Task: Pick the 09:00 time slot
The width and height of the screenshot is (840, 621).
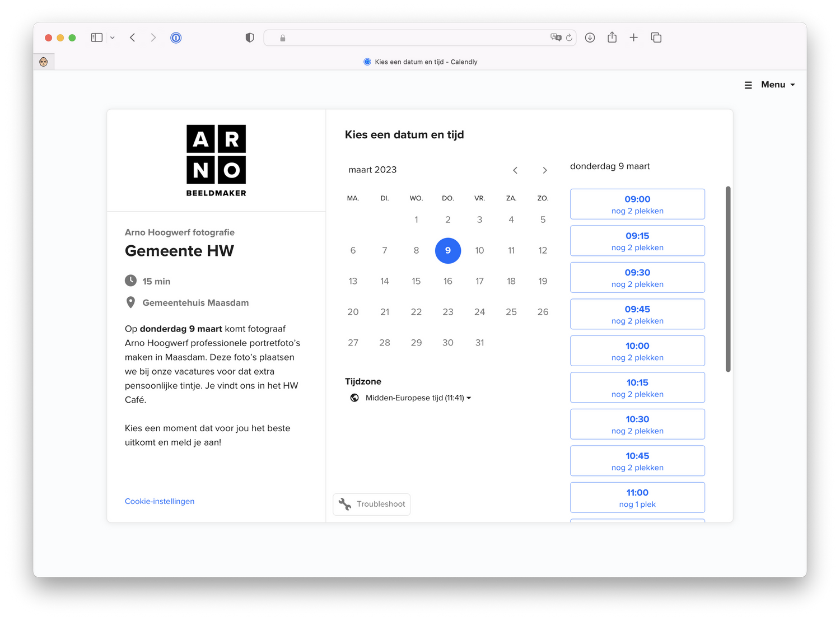Action: click(637, 204)
